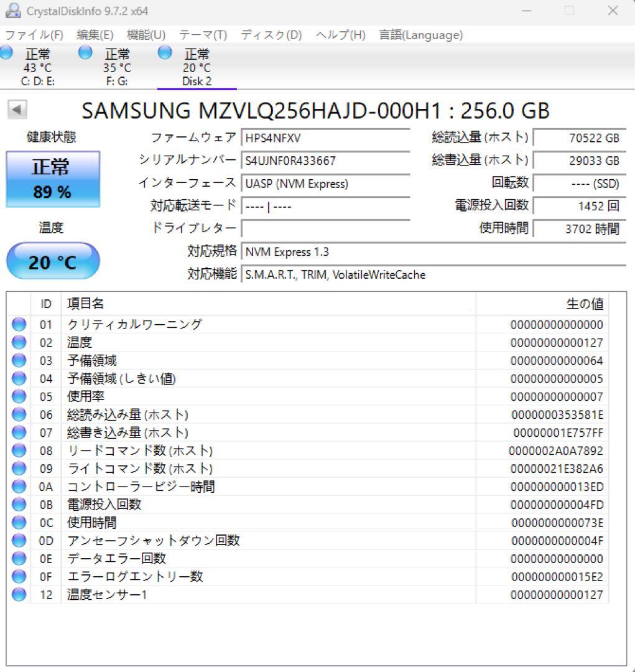This screenshot has height=672, width=635.
Task: Click the previous-disk back arrow button
Action: [17, 111]
